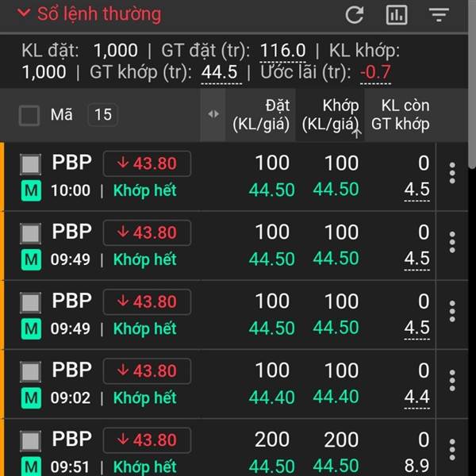Click the GT đặt value 116.0
Image resolution: width=476 pixels, height=476 pixels.
[x=282, y=51]
